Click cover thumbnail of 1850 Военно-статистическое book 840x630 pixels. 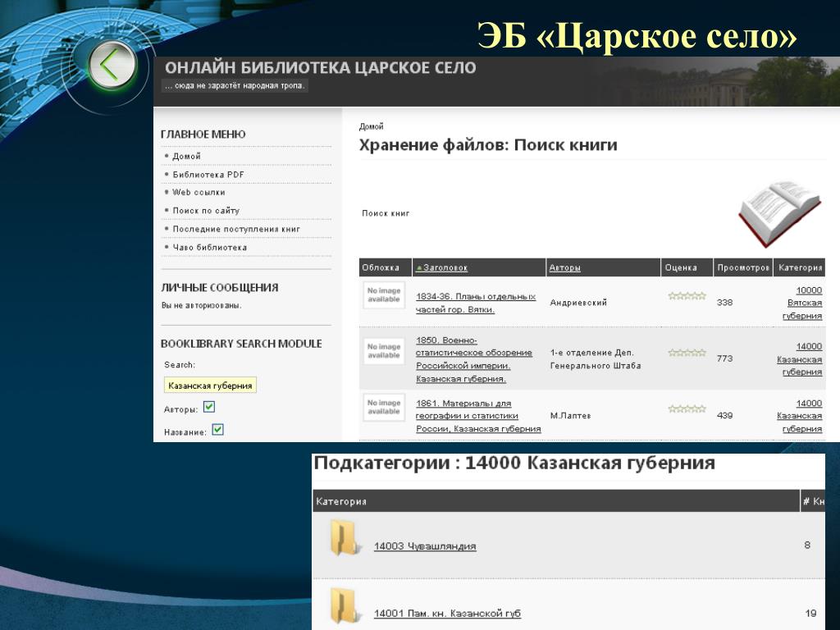click(x=384, y=351)
